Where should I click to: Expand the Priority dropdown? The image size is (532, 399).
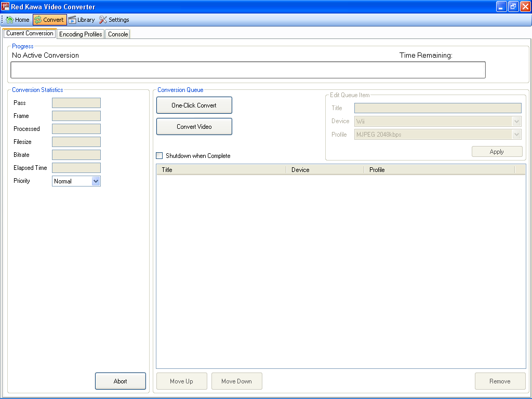(x=96, y=181)
